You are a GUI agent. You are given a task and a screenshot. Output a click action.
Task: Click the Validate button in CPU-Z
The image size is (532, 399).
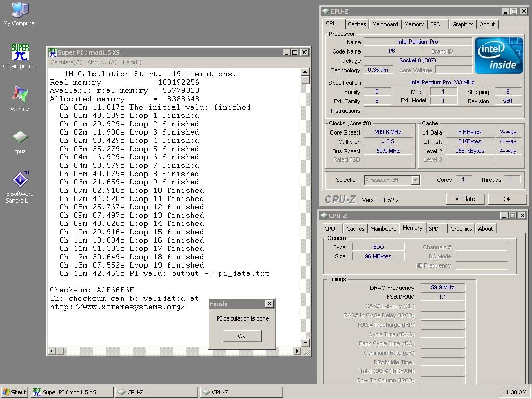click(x=465, y=199)
